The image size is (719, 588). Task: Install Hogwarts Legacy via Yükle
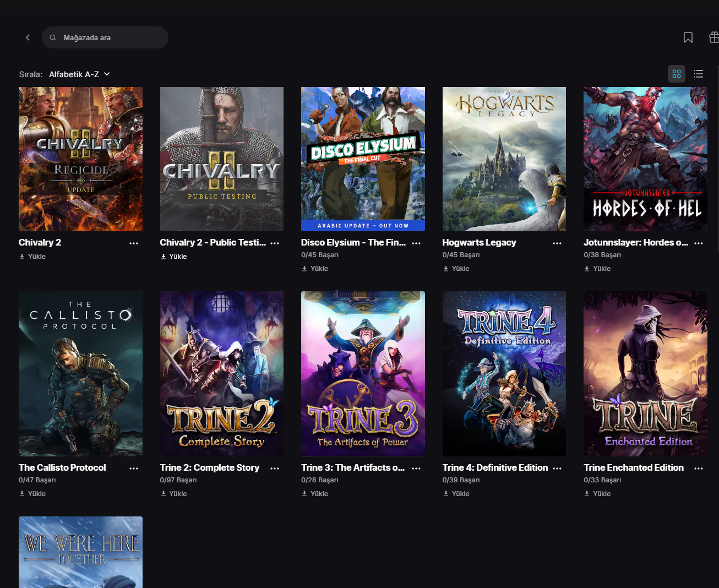(x=456, y=269)
